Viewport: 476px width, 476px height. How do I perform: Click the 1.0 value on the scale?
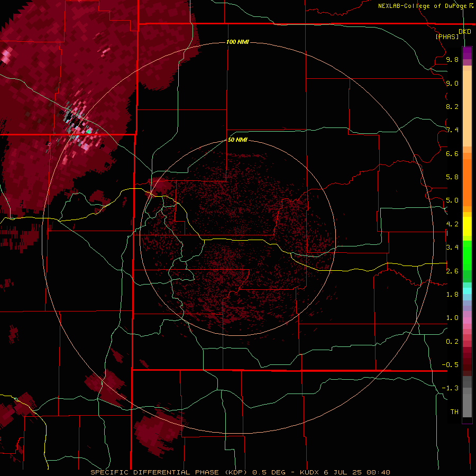pos(452,318)
